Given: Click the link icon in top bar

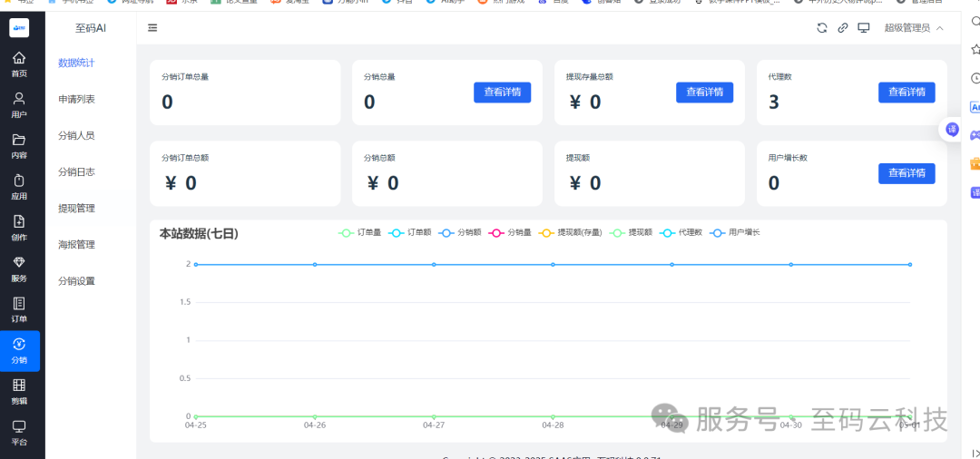Looking at the screenshot, I should pos(843,28).
